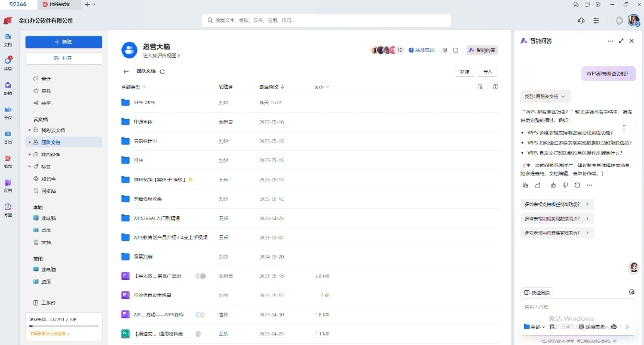Expand the 智能问答 panel to full size

[621, 41]
